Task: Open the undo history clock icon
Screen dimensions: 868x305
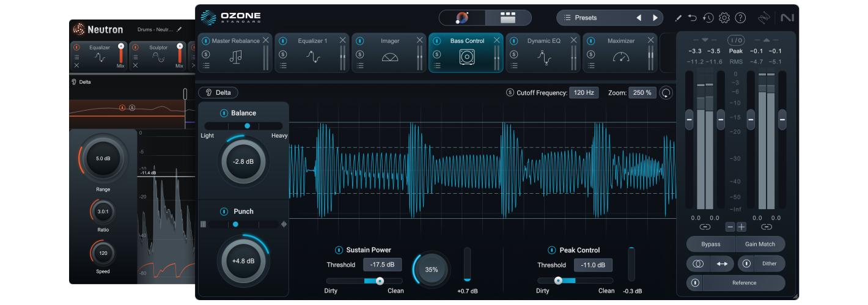Action: (x=708, y=18)
